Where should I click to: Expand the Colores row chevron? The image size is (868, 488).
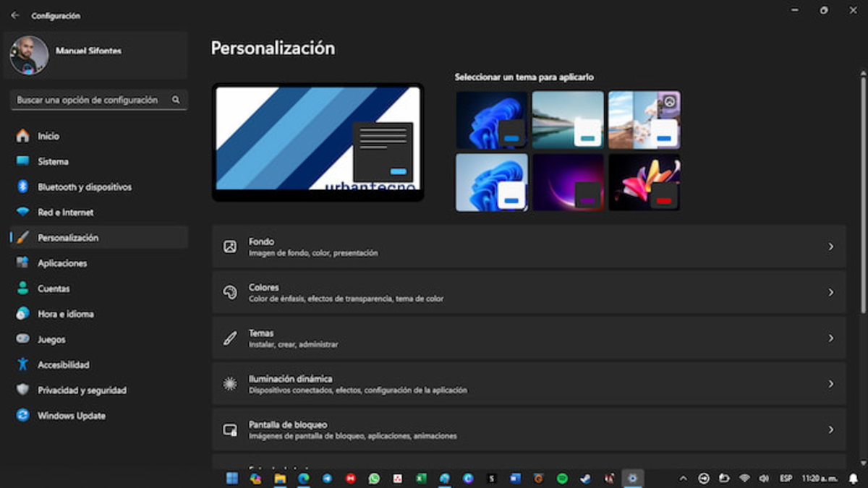tap(831, 292)
